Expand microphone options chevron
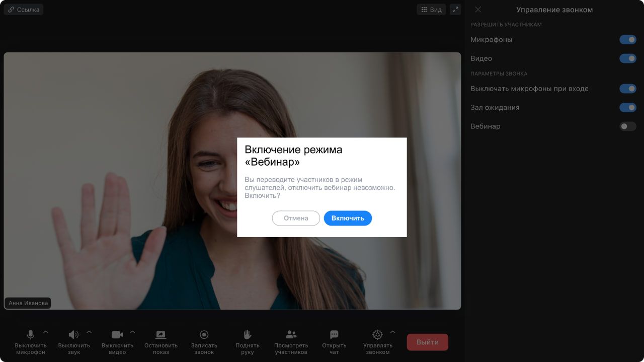The width and height of the screenshot is (644, 362). 46,332
